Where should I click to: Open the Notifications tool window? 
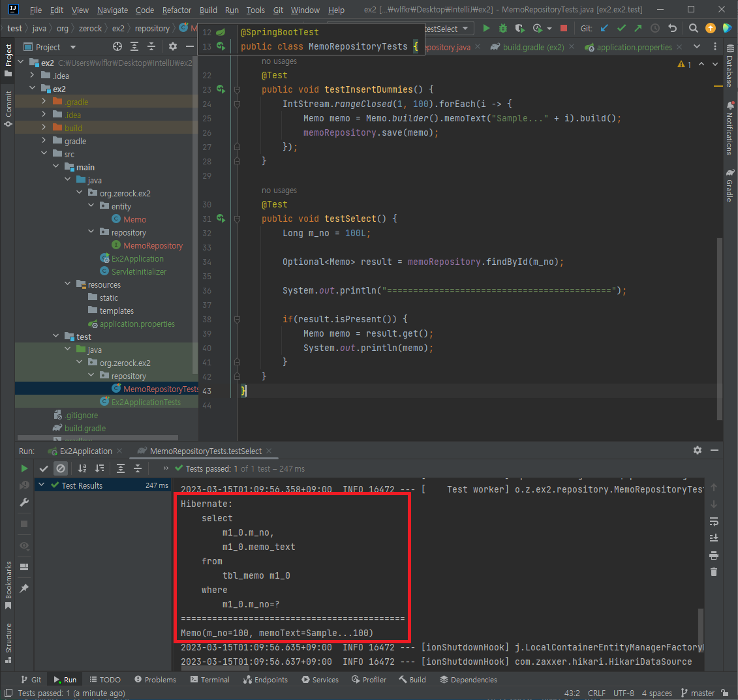coord(730,128)
